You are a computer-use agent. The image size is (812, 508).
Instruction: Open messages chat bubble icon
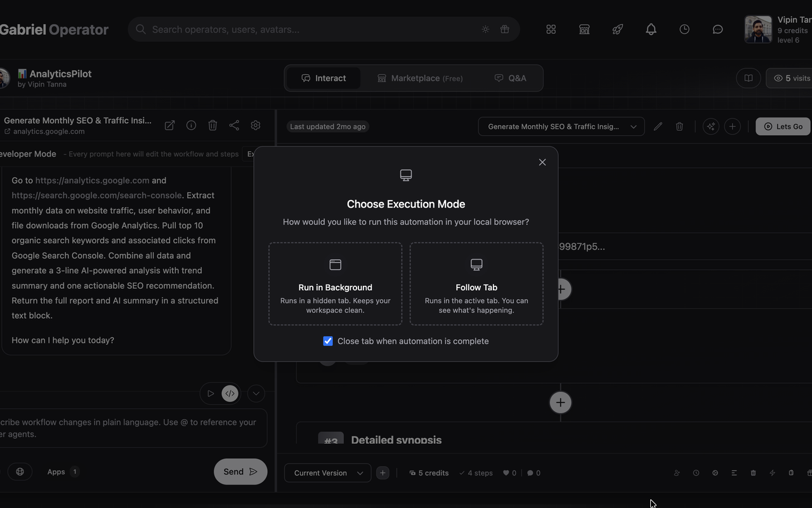(x=717, y=29)
